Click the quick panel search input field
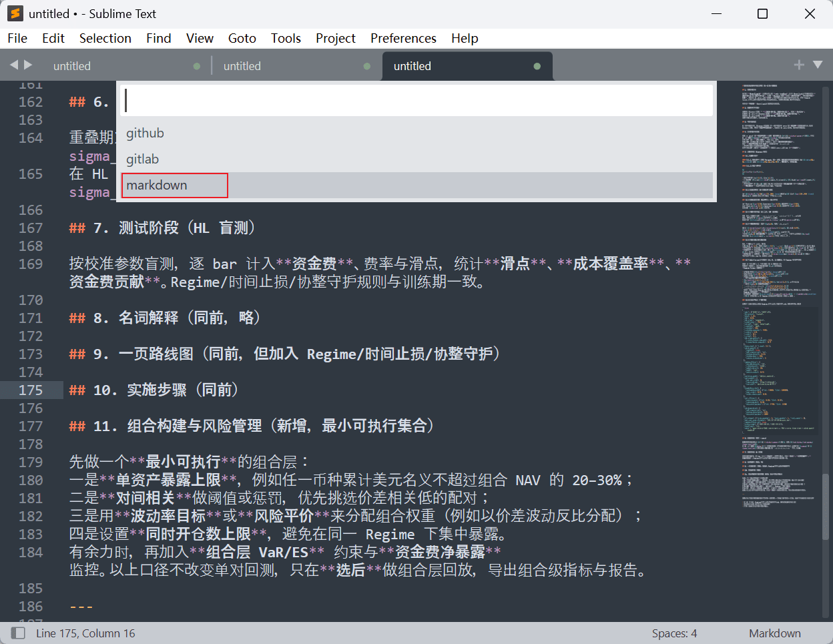 tap(417, 101)
